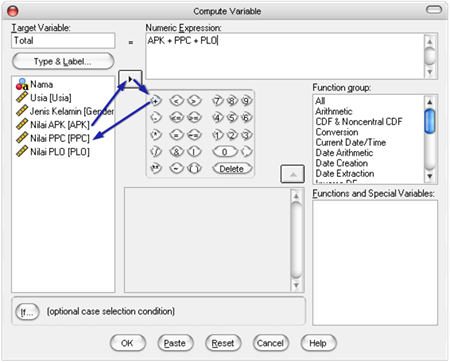Viewport: 450px width, 363px height.
Task: Click the If... condition button
Action: tap(27, 312)
